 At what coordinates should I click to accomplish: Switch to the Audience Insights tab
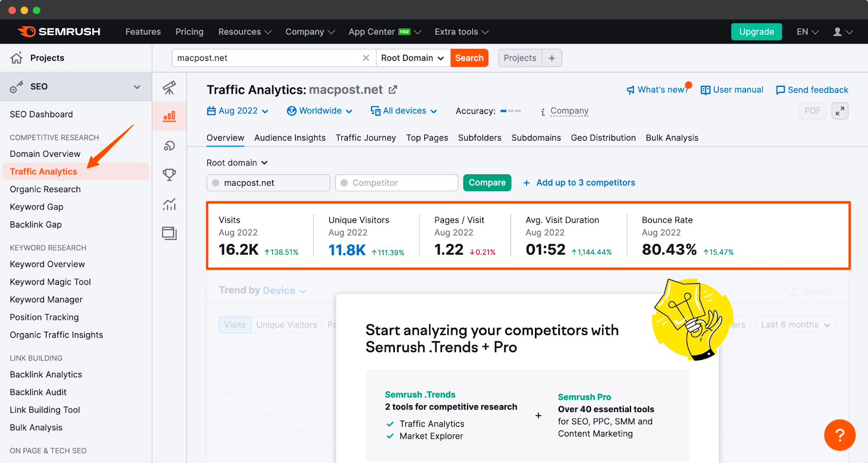click(x=290, y=138)
